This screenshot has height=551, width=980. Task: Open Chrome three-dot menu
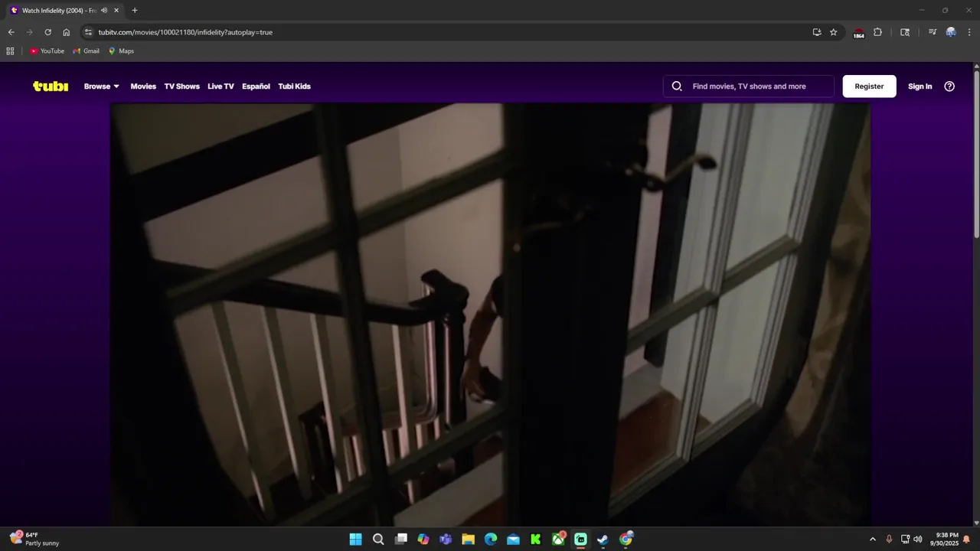tap(969, 32)
